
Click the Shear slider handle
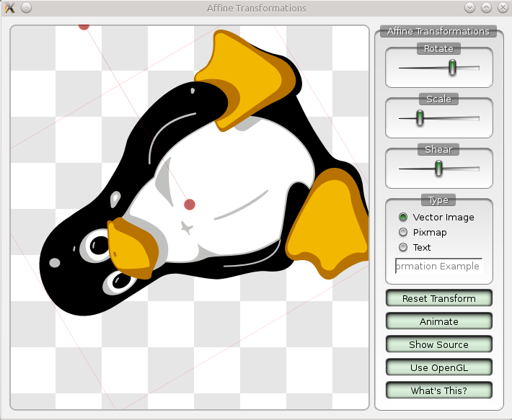438,168
